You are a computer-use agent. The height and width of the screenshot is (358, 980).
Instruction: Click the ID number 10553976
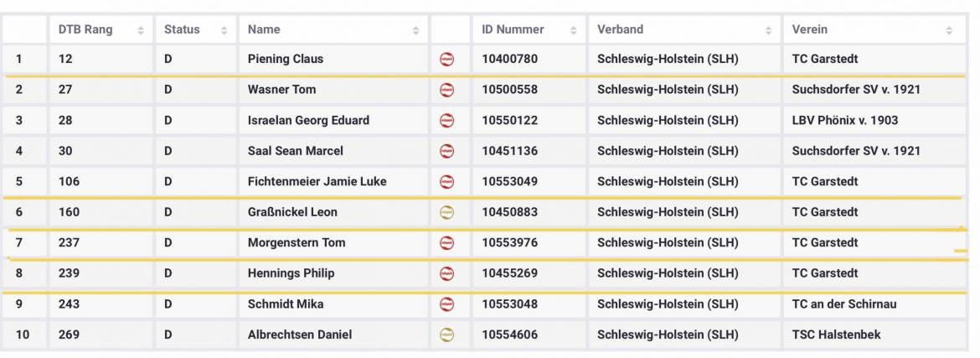click(x=510, y=243)
